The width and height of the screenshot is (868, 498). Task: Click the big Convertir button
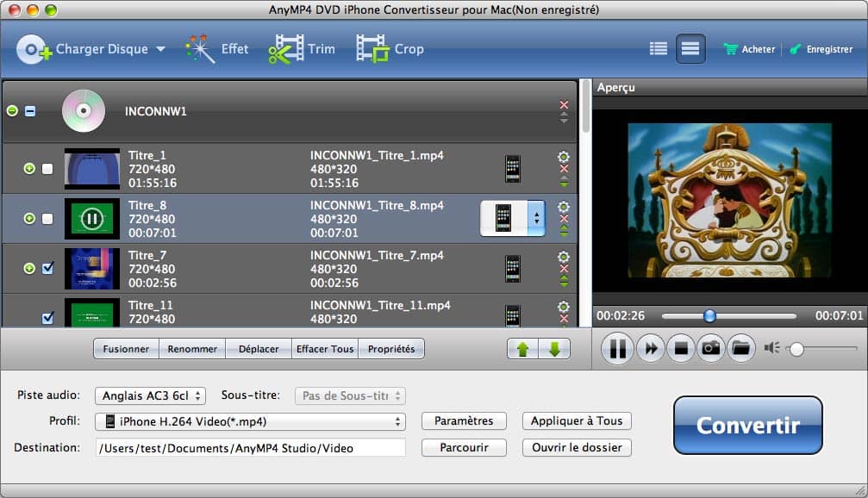click(748, 425)
